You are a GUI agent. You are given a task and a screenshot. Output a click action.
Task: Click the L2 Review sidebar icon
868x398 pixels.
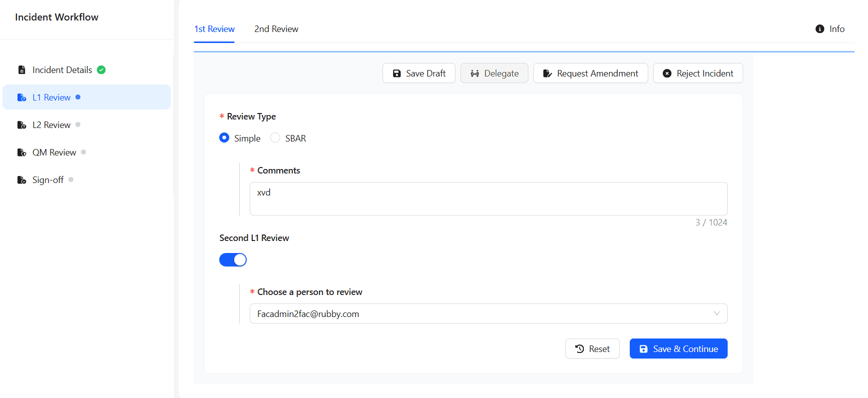[21, 125]
